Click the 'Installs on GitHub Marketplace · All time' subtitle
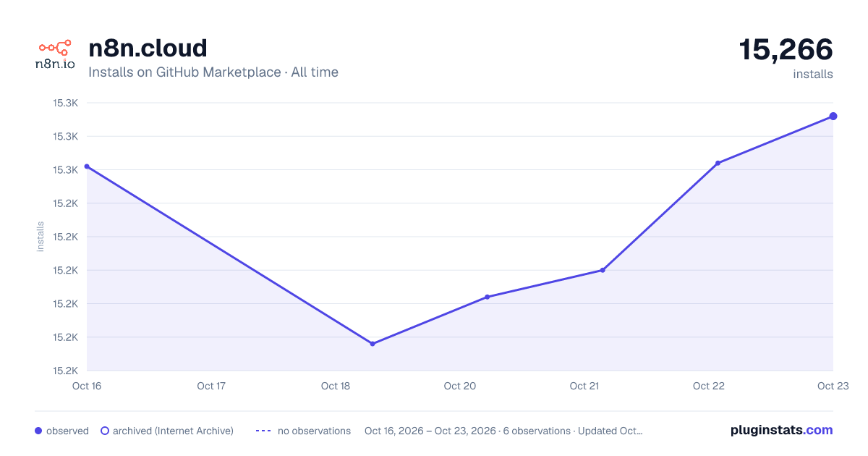This screenshot has width=868, height=456. click(213, 72)
